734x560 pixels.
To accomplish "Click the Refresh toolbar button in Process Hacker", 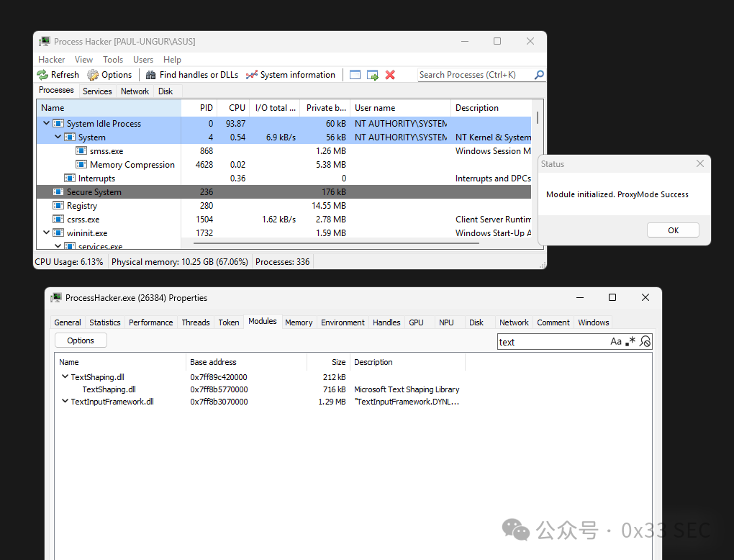I will (x=58, y=75).
